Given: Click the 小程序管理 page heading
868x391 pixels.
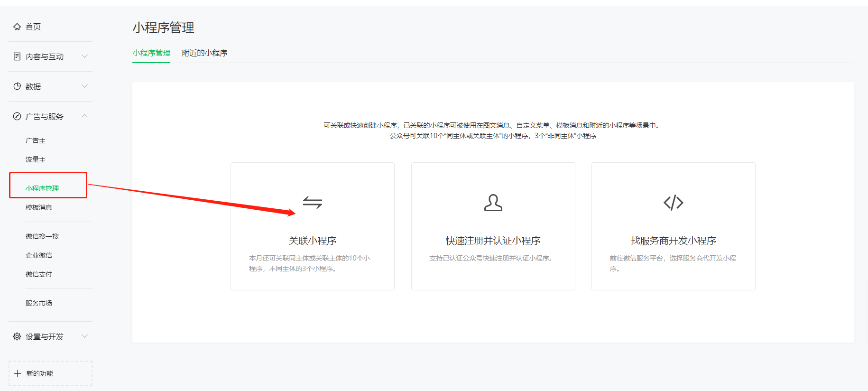Looking at the screenshot, I should pyautogui.click(x=164, y=28).
